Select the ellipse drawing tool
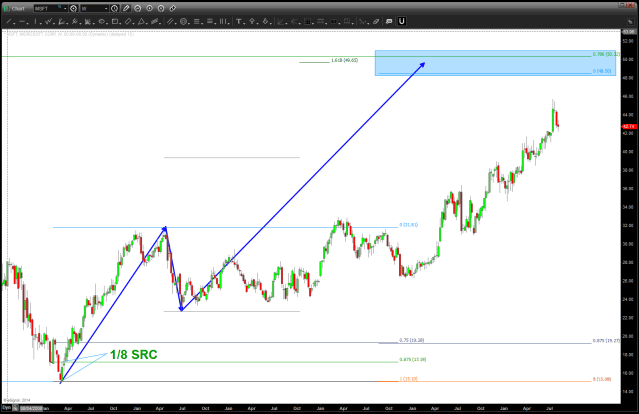The image size is (639, 414). tap(101, 21)
